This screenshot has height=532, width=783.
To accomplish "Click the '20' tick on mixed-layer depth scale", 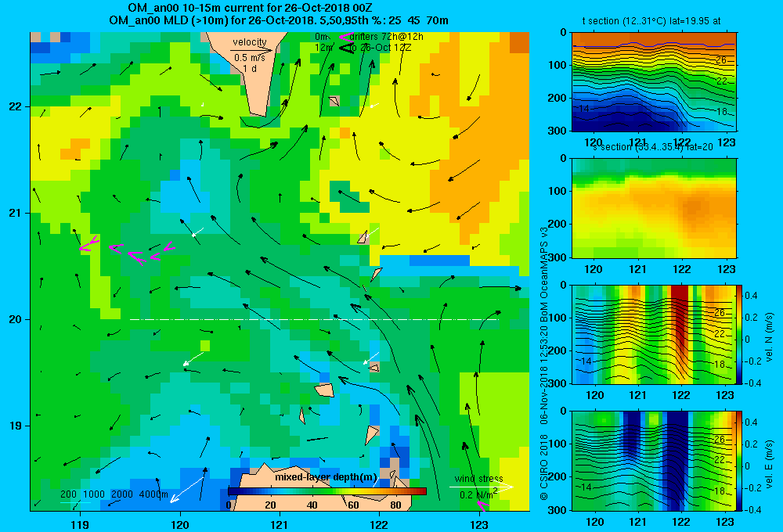I will click(x=270, y=505).
